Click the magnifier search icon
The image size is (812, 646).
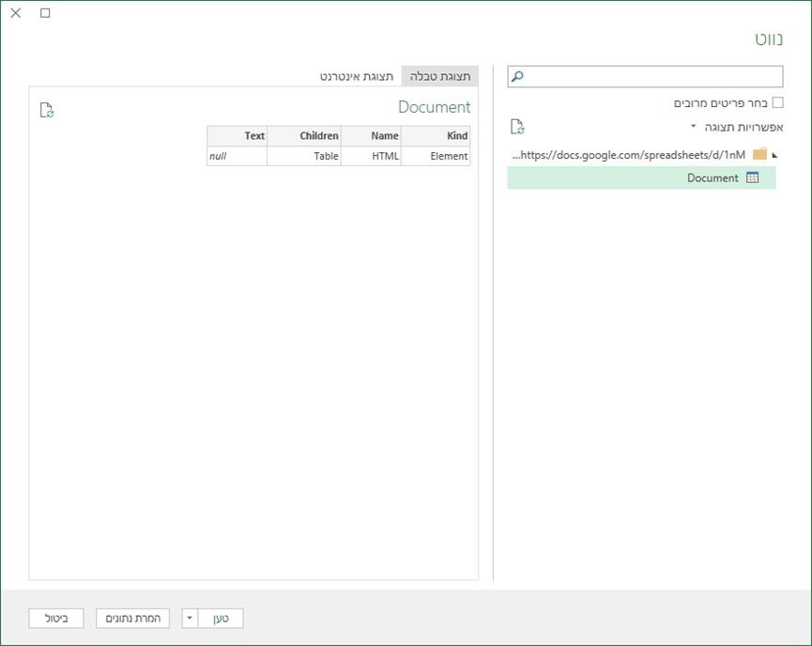tap(517, 77)
